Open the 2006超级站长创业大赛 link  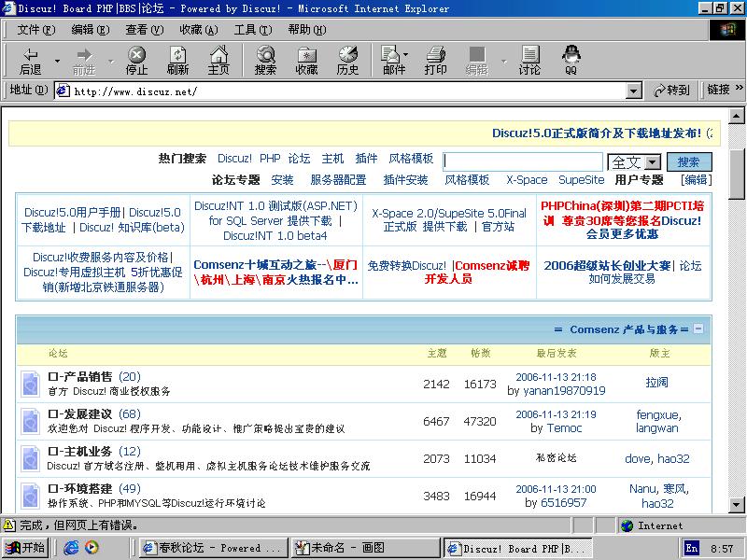point(607,266)
